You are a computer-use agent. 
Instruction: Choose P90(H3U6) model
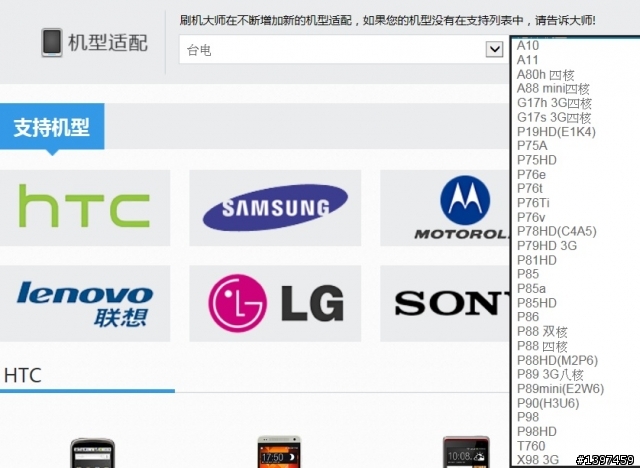(x=548, y=403)
